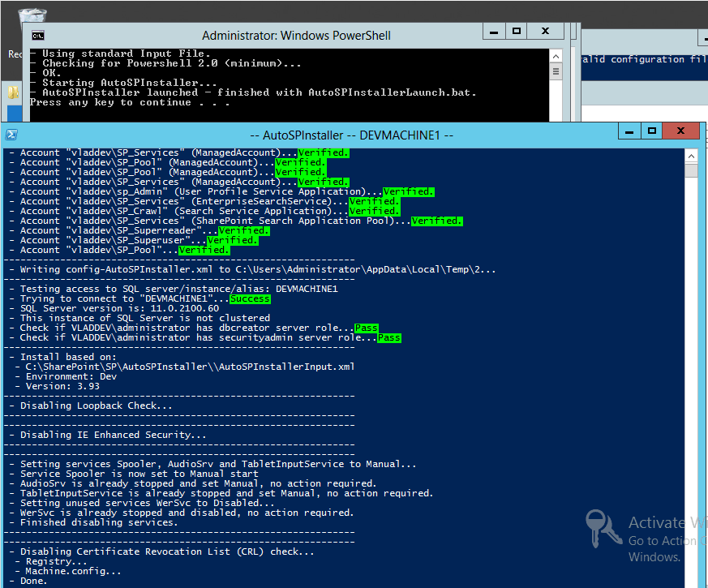The height and width of the screenshot is (588, 708).
Task: Maximize the AutoSPInstaller DEVMACHINE1 window
Action: point(651,131)
